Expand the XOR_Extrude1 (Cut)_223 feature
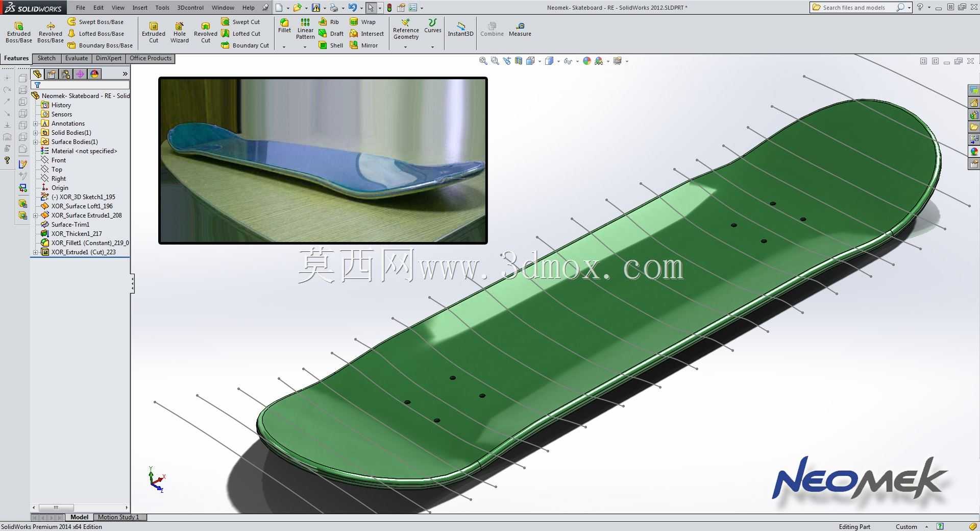This screenshot has height=531, width=980. (36, 252)
